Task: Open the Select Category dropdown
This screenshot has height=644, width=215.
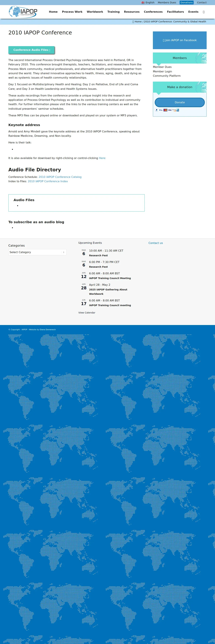Action: coord(37,252)
